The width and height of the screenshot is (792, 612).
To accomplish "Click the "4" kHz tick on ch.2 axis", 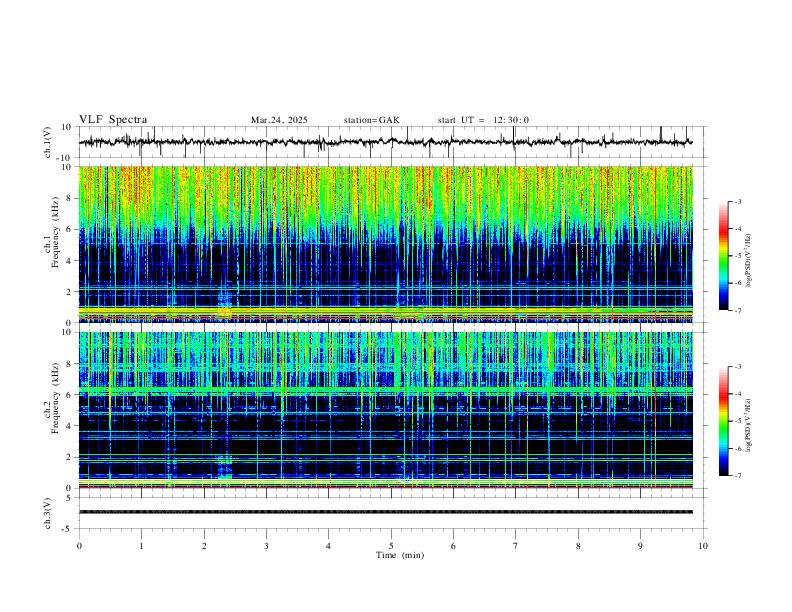I will pyautogui.click(x=69, y=426).
